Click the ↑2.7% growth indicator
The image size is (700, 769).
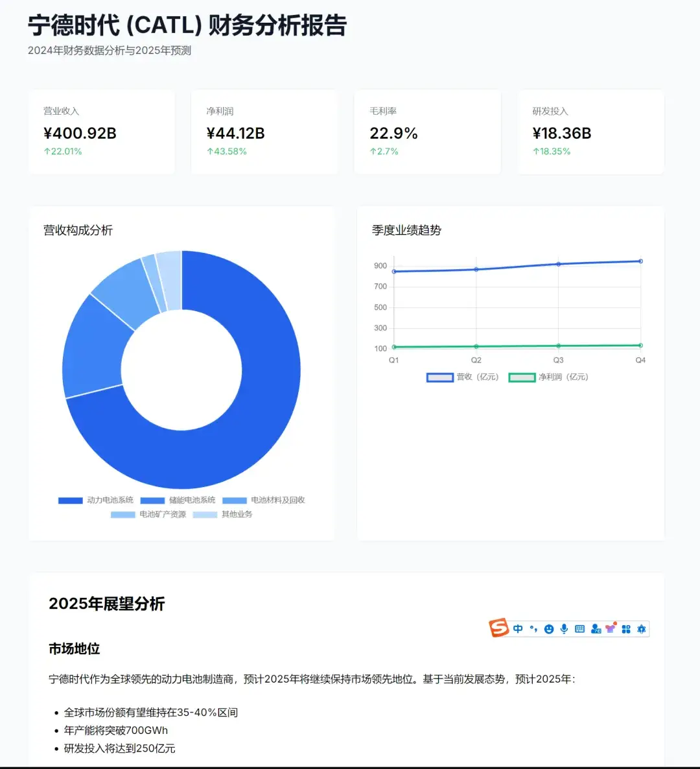(384, 151)
